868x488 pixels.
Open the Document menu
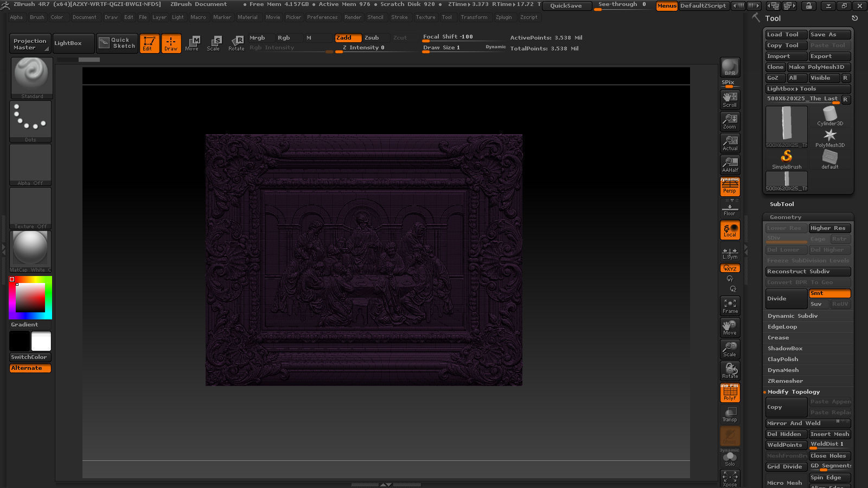tap(85, 17)
